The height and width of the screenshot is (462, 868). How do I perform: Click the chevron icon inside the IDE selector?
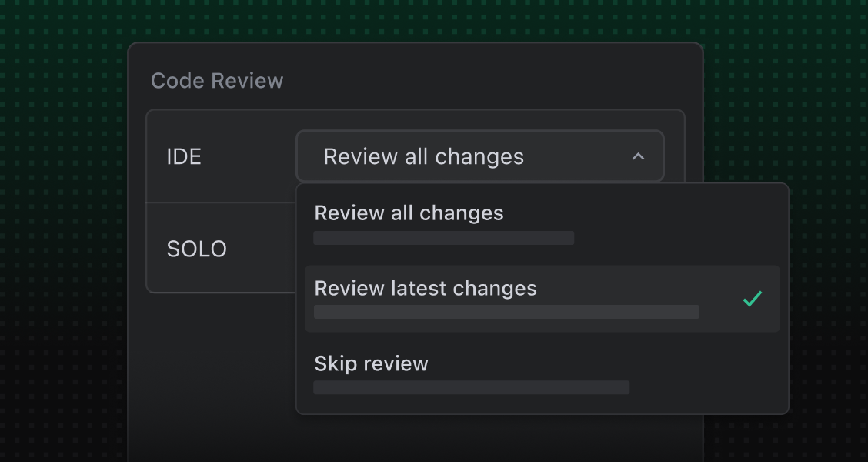coord(638,156)
